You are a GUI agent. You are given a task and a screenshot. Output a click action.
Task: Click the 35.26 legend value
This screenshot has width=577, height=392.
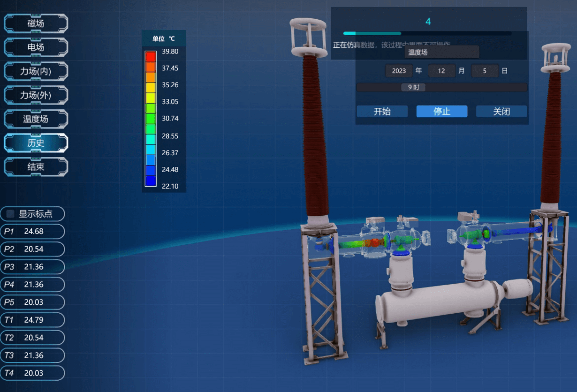click(x=170, y=85)
